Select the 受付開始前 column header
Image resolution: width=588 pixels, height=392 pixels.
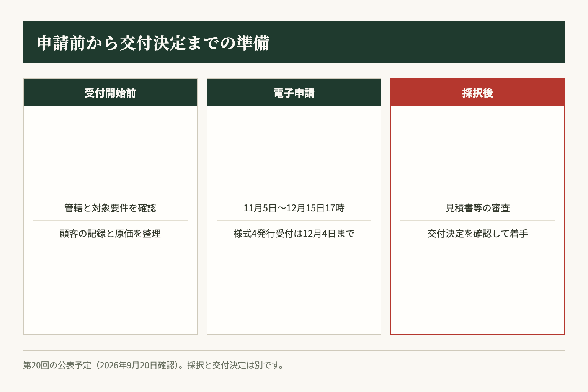[x=110, y=93]
